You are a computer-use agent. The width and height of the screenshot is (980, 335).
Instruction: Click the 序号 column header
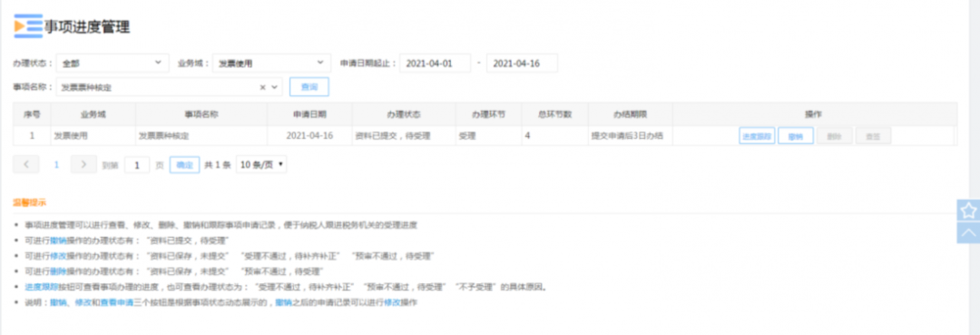(x=33, y=114)
